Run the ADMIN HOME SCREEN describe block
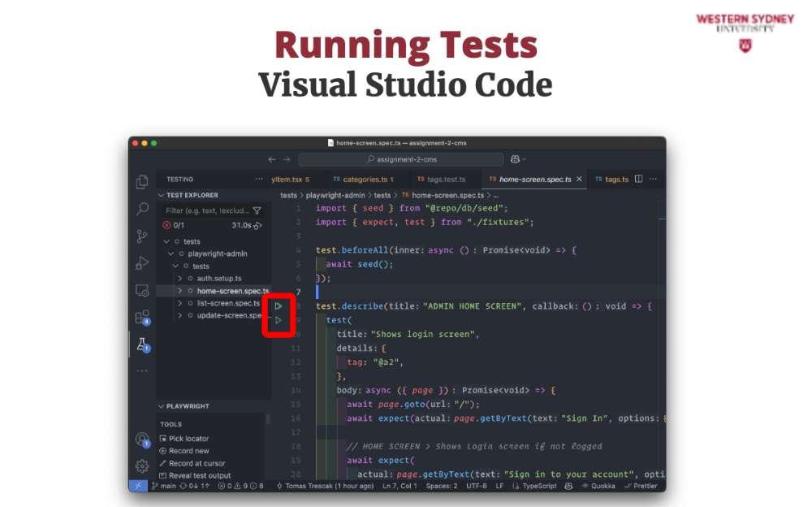 click(278, 306)
